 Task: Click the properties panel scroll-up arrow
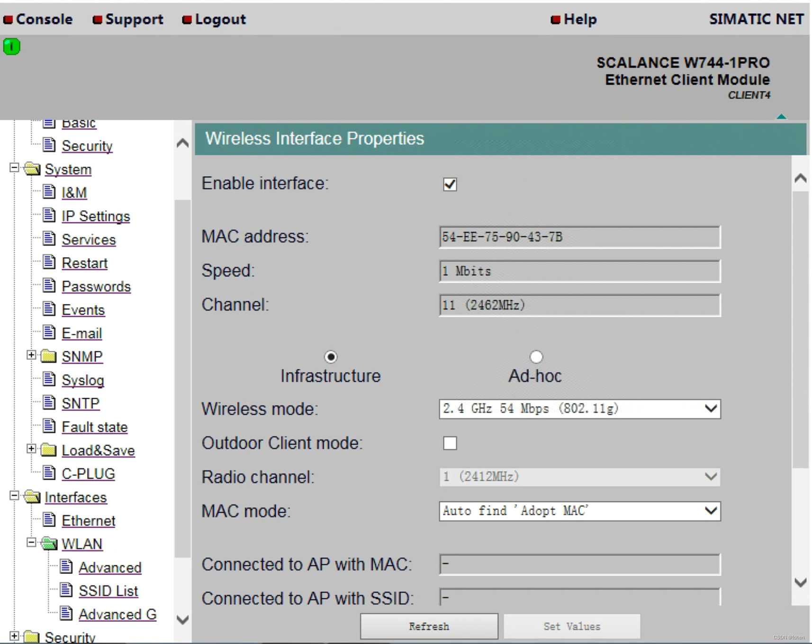click(x=801, y=178)
